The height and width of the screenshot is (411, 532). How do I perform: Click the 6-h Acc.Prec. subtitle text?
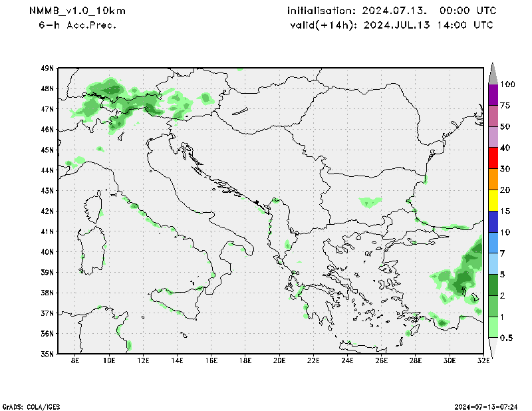coord(78,25)
